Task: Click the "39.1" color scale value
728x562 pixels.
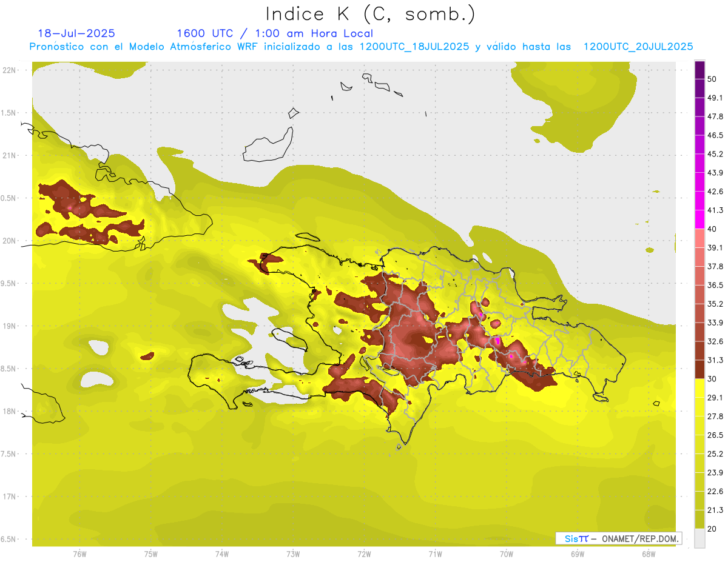Action: pyautogui.click(x=715, y=247)
